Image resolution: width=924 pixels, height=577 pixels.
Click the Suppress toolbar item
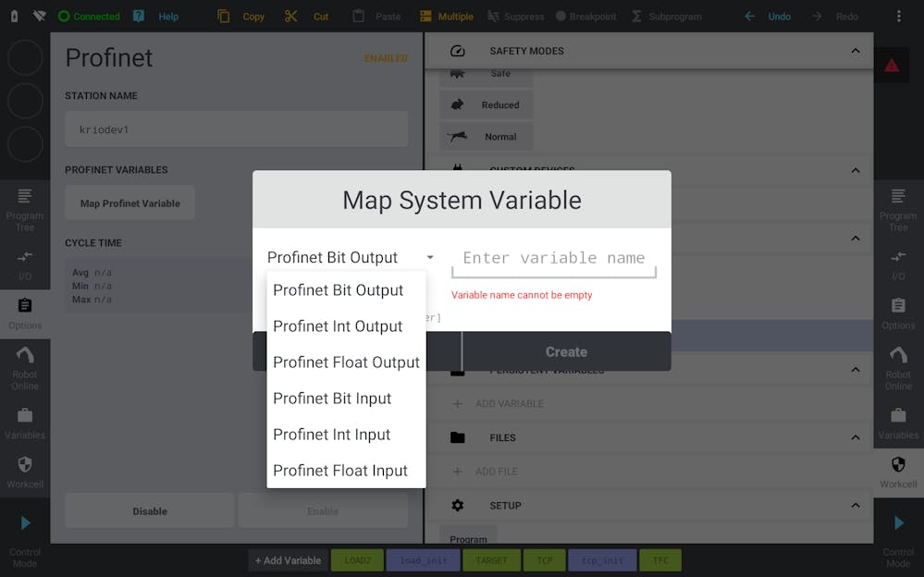515,16
